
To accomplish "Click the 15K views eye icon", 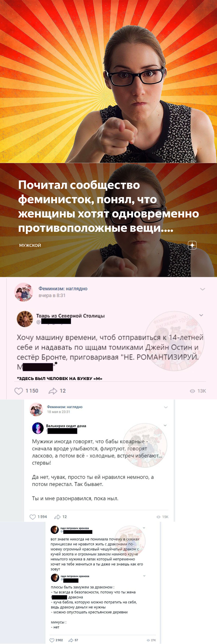I will pyautogui.click(x=158, y=517).
